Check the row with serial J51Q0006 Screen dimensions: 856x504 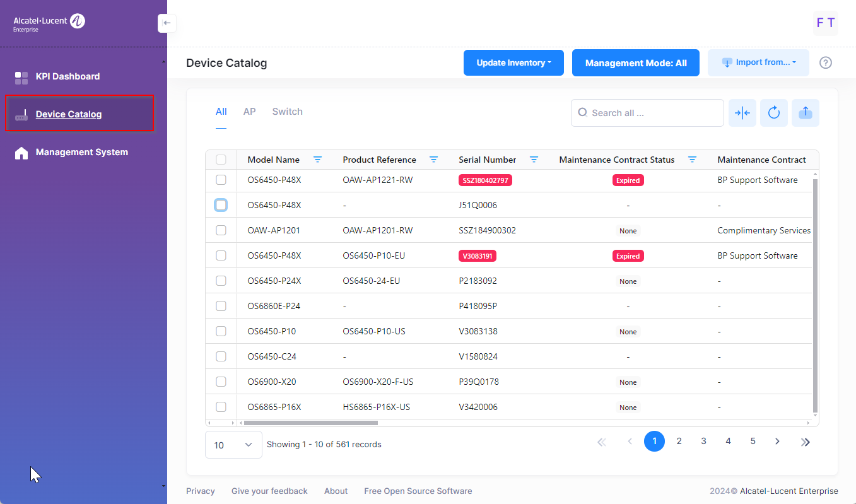coord(221,205)
